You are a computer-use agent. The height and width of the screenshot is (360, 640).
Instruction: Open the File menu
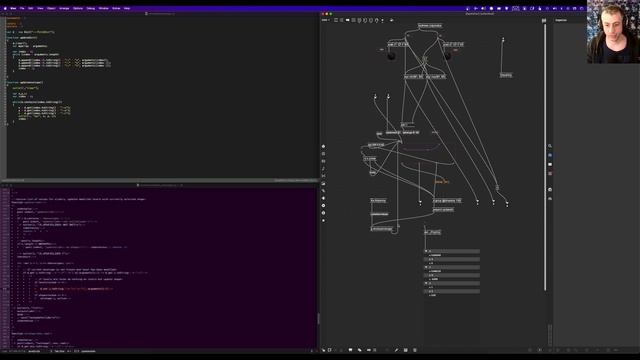[22, 8]
